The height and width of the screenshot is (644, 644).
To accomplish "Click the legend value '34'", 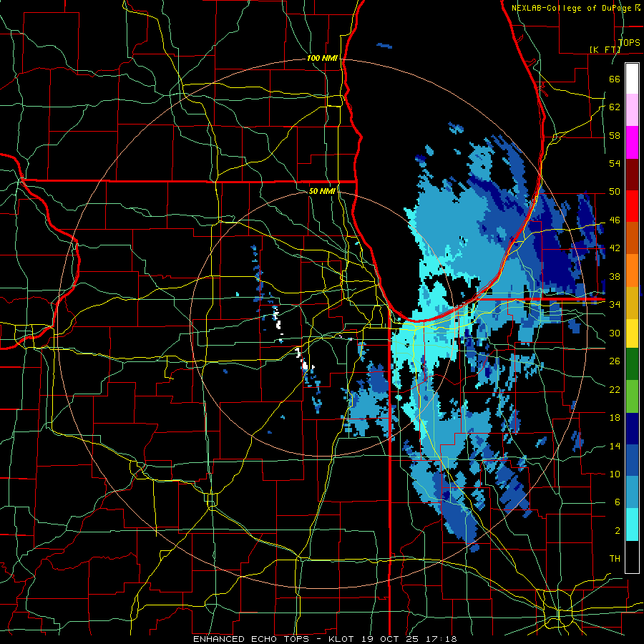I will 615,304.
